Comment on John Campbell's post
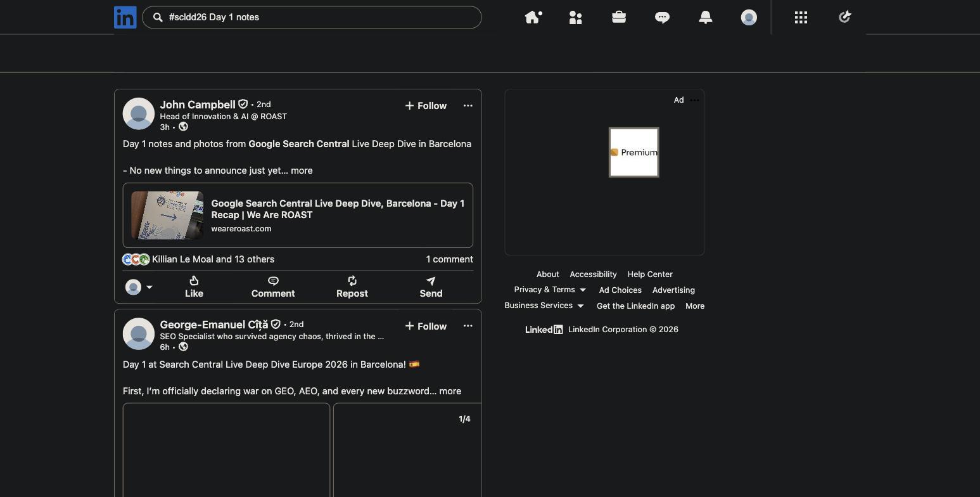Screen dimensions: 980x497 coord(273,287)
